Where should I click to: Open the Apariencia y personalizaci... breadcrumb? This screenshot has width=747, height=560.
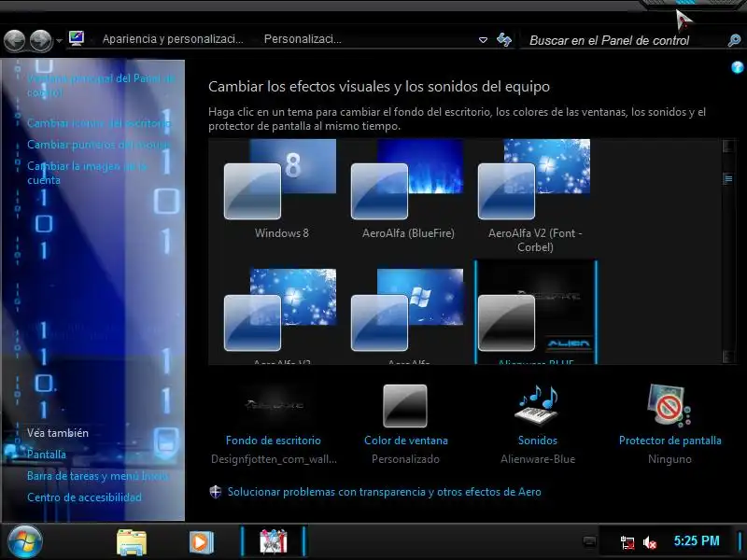(173, 39)
